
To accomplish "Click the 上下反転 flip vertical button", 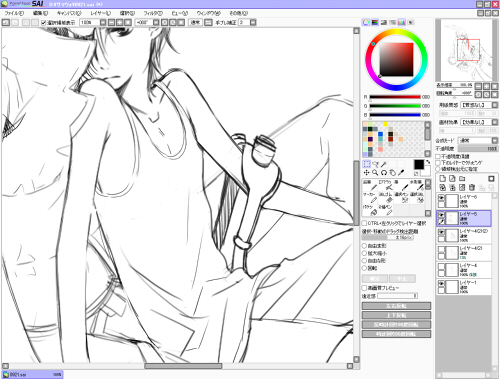I will (x=396, y=315).
